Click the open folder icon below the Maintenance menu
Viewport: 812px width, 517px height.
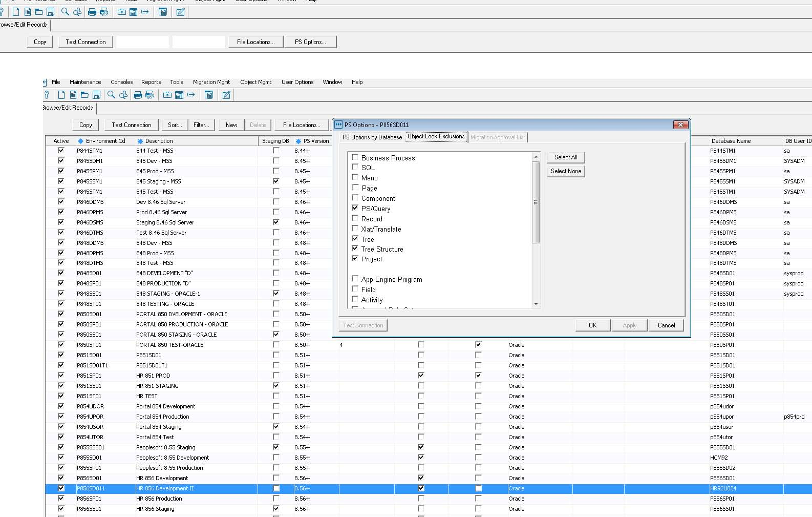[x=84, y=95]
